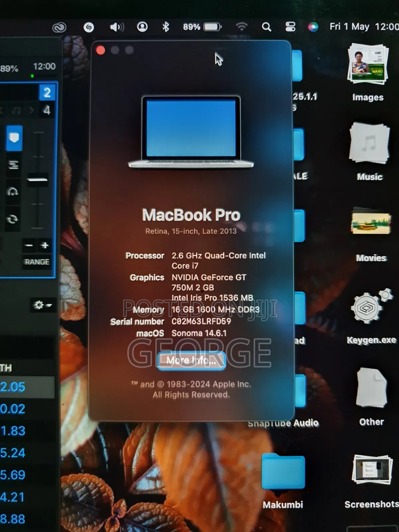Select the 8.88 row in list
Image resolution: width=399 pixels, height=532 pixels.
(27, 519)
